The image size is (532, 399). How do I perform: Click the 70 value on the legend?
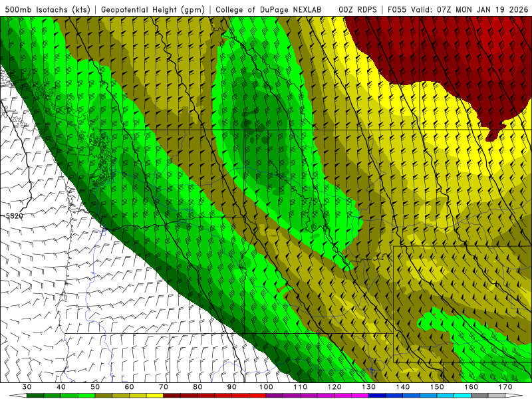[164, 387]
